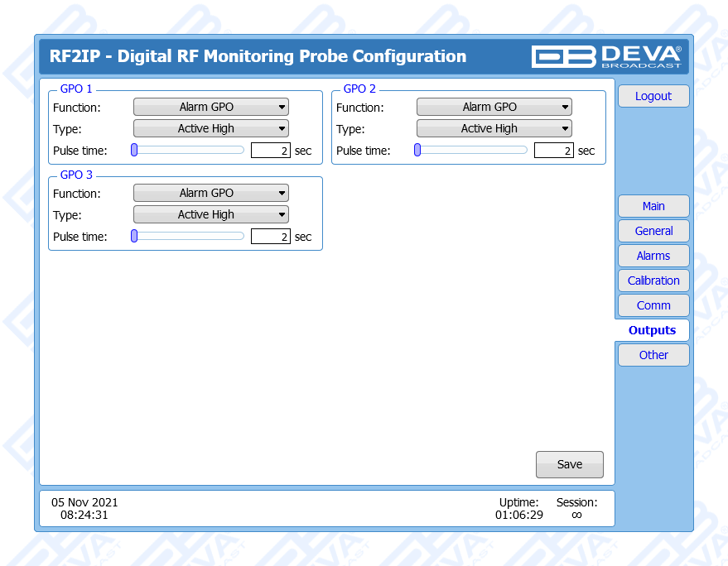Go to the General tab
Screen dimensions: 728x566
[653, 231]
